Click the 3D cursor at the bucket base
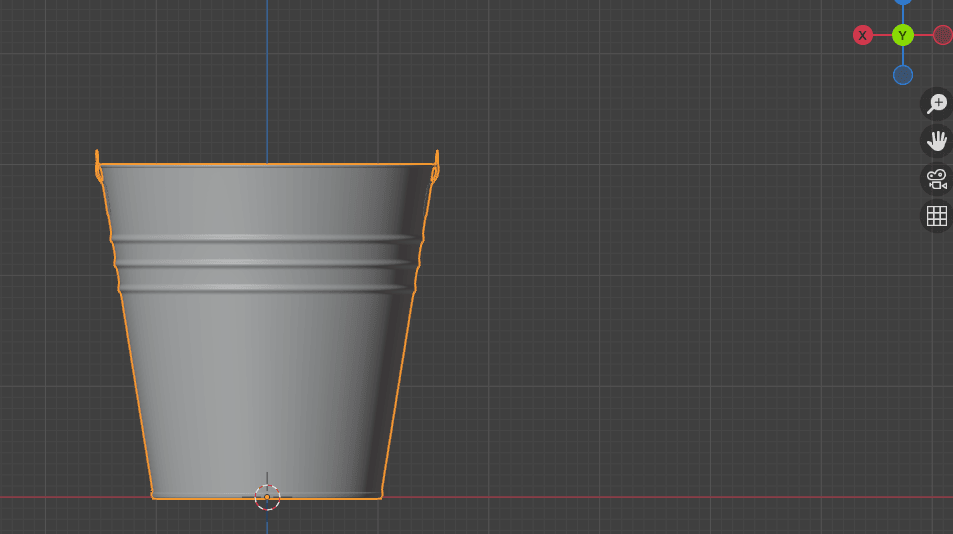953x534 pixels. [267, 497]
